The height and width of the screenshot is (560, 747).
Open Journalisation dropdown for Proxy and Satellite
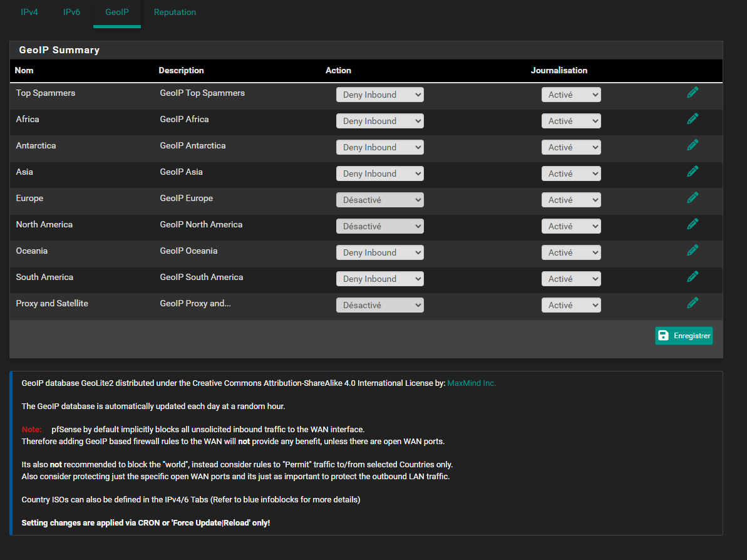click(570, 305)
